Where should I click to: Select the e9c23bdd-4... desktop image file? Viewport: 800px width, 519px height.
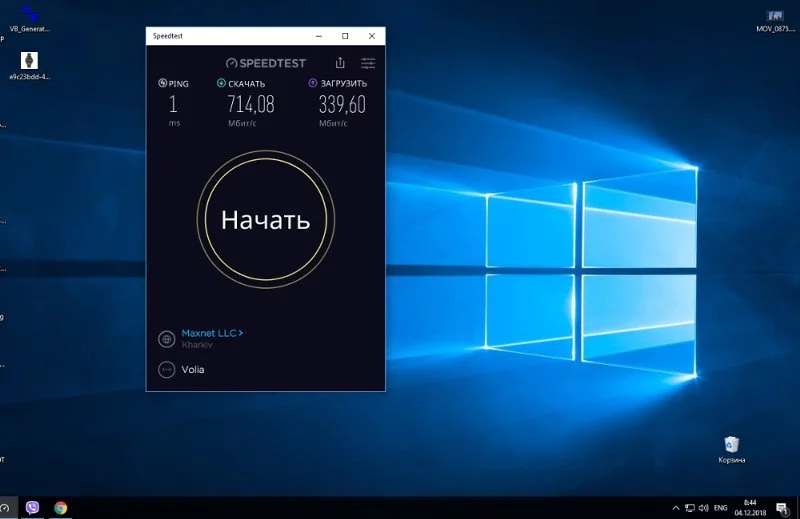(x=30, y=66)
